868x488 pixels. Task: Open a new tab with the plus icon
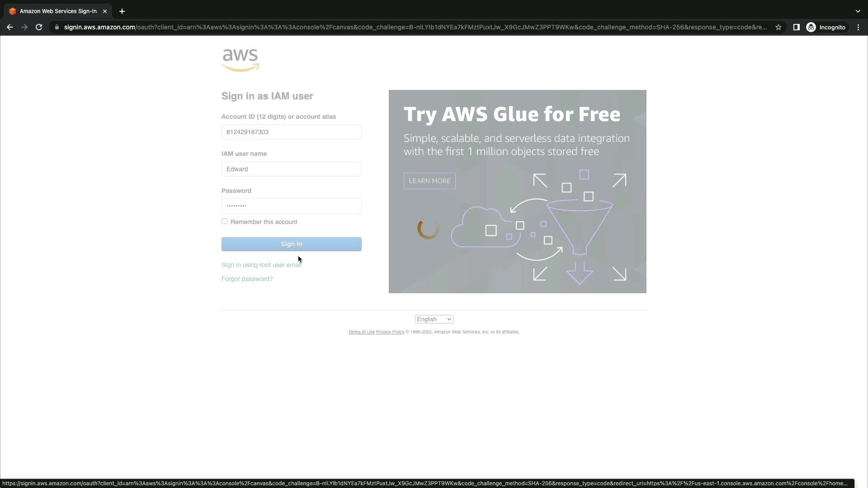tap(122, 11)
